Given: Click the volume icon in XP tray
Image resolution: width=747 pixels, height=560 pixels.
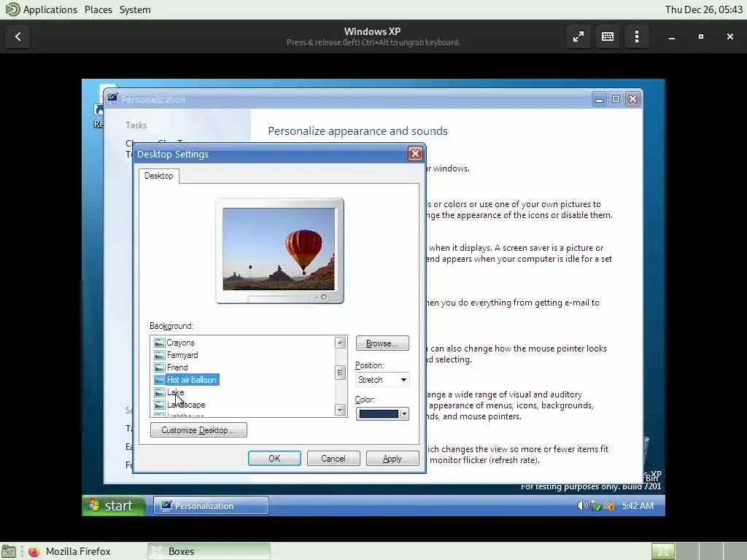Looking at the screenshot, I should [581, 506].
